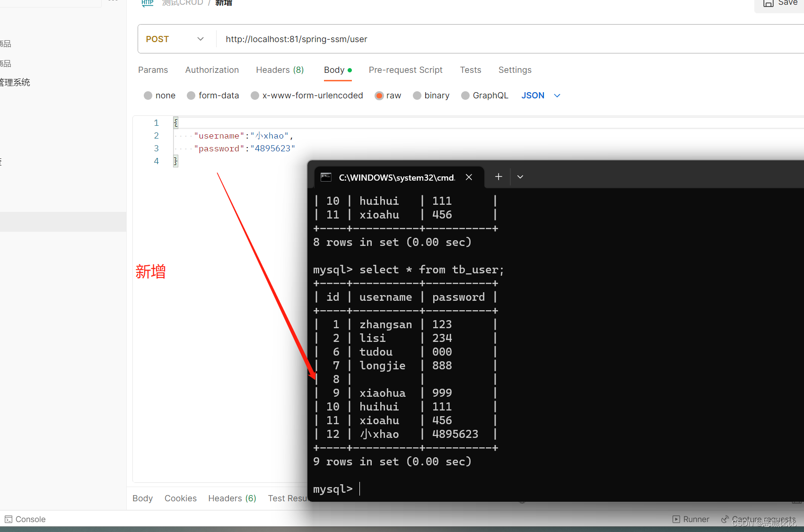Click the 新增 breadcrumb title
This screenshot has height=532, width=804.
(x=224, y=3)
